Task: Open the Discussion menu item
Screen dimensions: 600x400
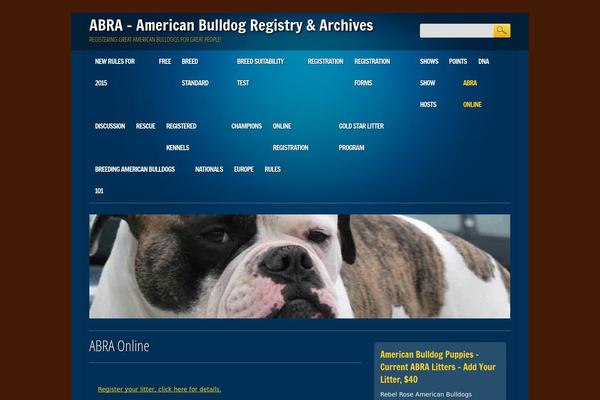Action: point(110,126)
